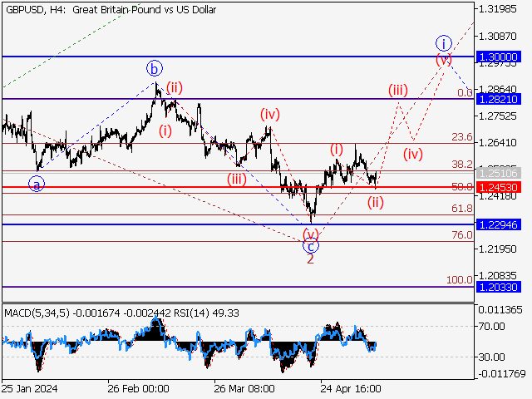Select the blue 1.20330 price level tag
The width and height of the screenshot is (532, 399).
pyautogui.click(x=499, y=287)
